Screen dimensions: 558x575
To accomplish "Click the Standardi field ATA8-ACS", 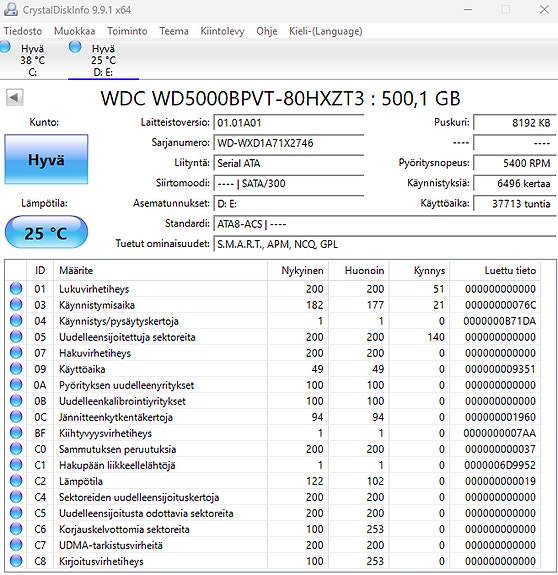I will (385, 224).
